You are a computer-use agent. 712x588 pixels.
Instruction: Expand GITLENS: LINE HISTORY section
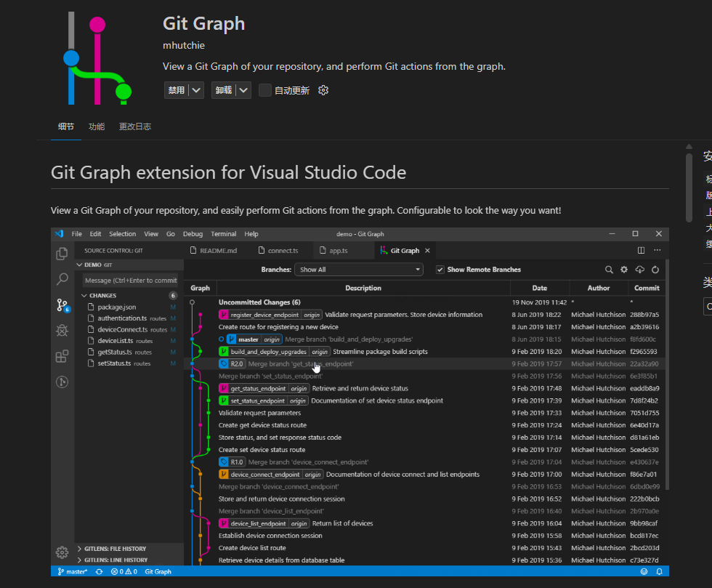[x=129, y=560]
